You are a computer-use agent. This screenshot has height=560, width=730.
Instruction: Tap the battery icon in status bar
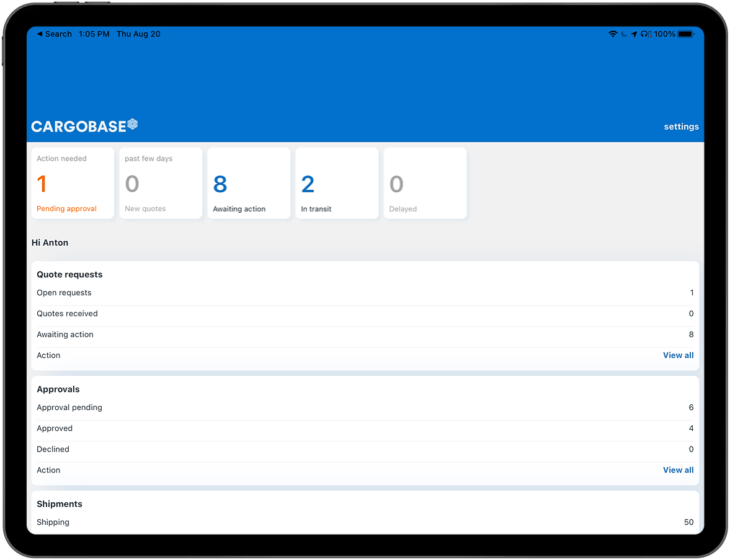[x=685, y=34]
